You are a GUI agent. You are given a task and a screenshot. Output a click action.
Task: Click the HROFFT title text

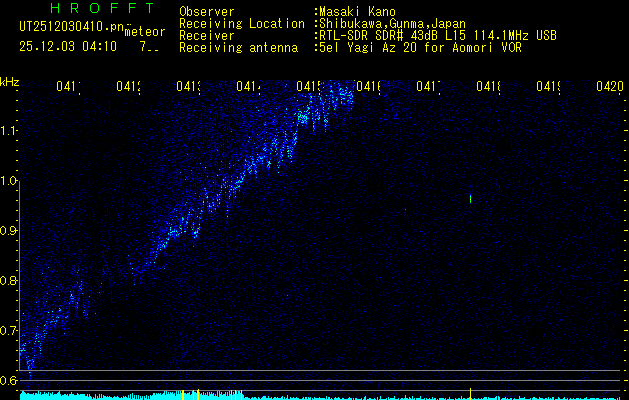click(x=102, y=8)
